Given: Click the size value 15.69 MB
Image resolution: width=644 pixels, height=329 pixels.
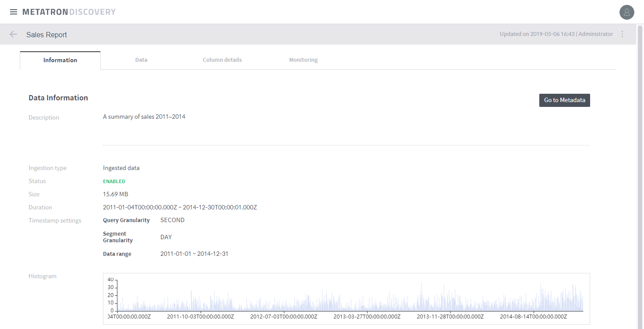Looking at the screenshot, I should [116, 194].
